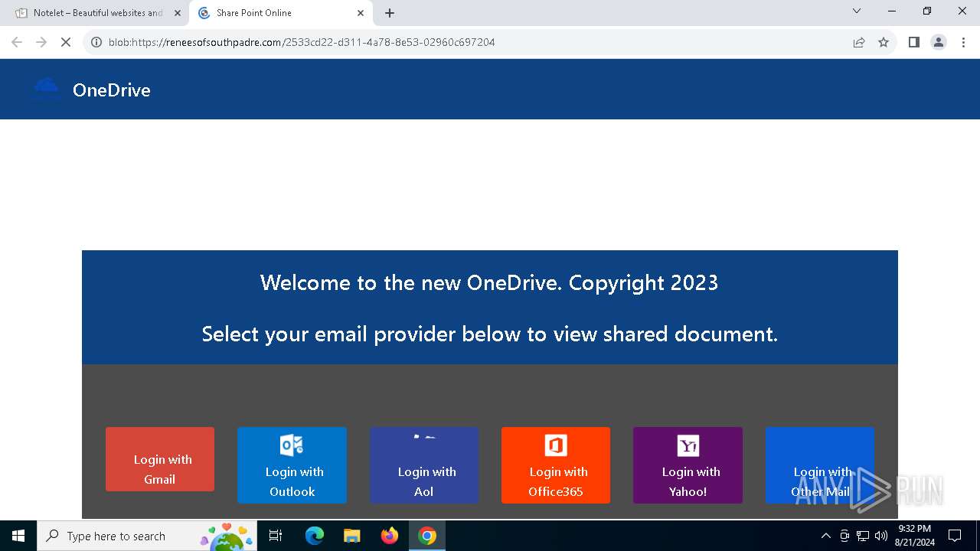Click the Office logo on Office365 button
980x551 pixels.
[556, 445]
